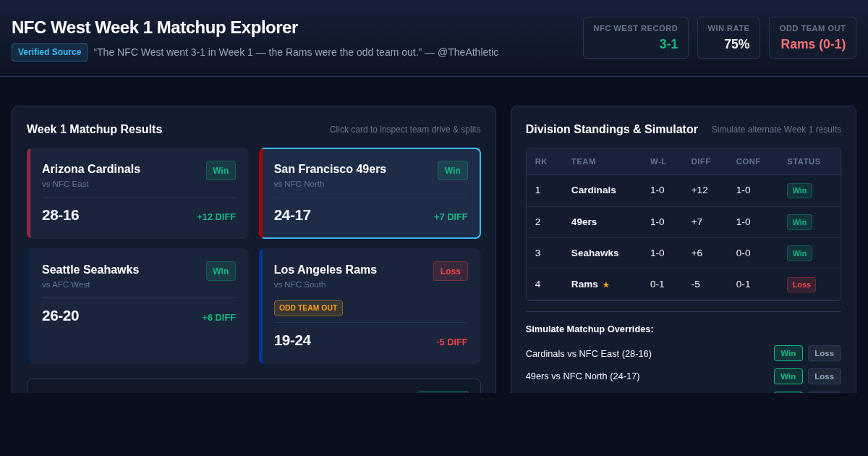
Task: Sort standings by the TEAM column header
Action: point(584,161)
